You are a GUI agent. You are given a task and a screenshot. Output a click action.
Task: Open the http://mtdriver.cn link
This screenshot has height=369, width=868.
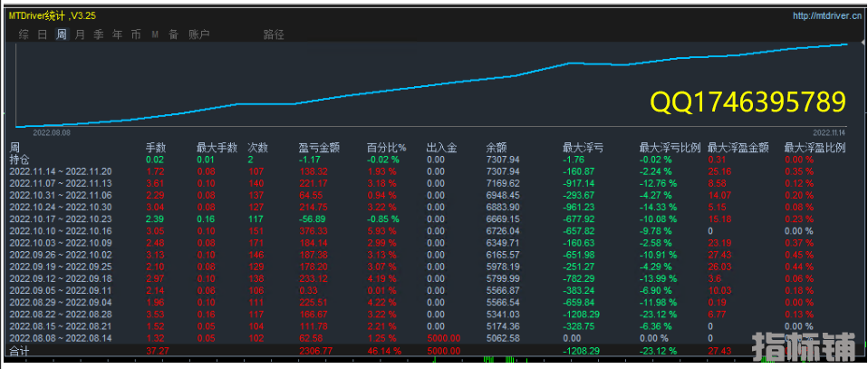[x=825, y=15]
